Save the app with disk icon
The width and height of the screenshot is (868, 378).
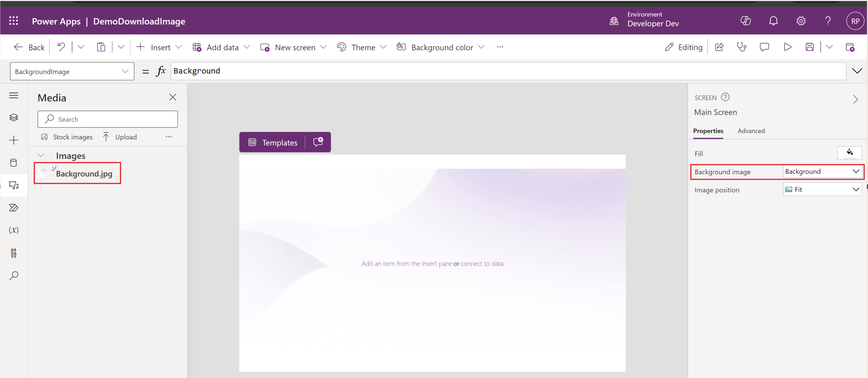(x=809, y=47)
